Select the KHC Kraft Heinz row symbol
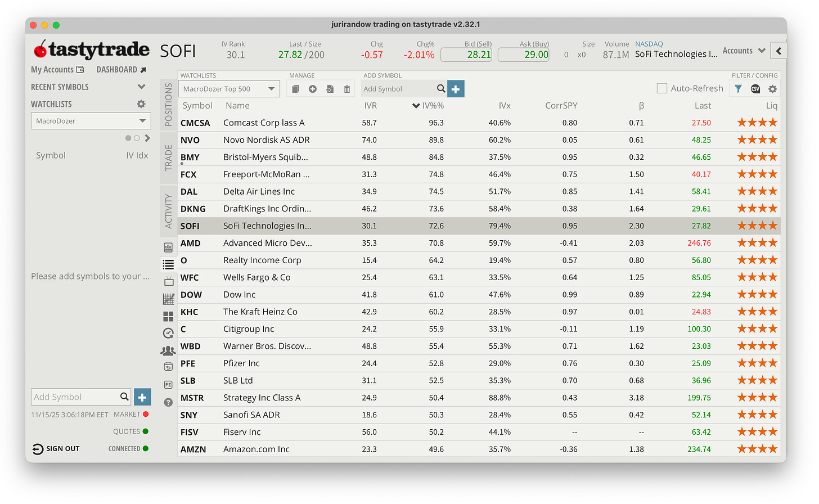The width and height of the screenshot is (819, 504). tap(189, 312)
